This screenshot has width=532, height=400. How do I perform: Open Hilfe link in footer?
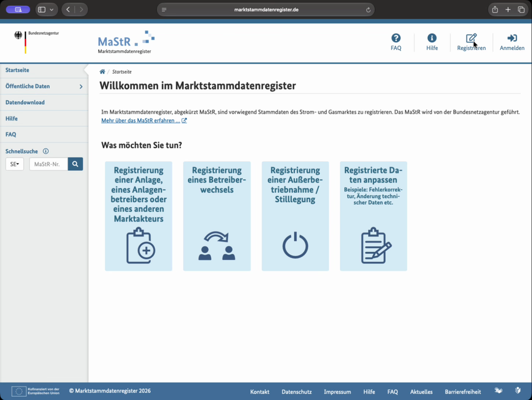click(369, 392)
